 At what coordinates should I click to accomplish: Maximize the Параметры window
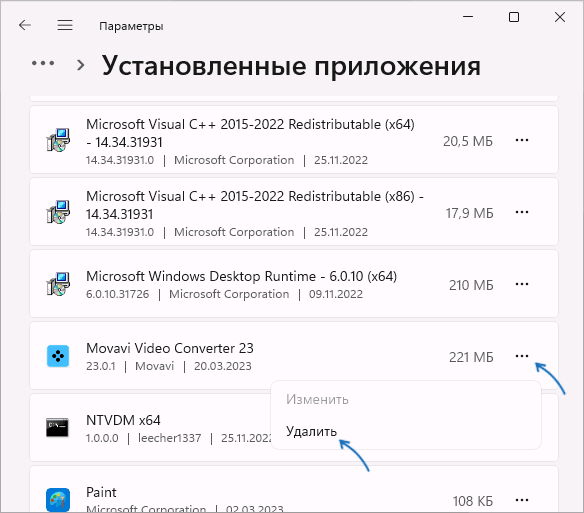pyautogui.click(x=514, y=17)
